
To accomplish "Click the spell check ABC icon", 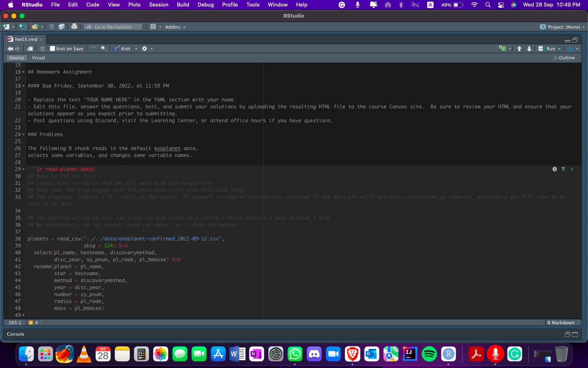I will click(x=94, y=48).
